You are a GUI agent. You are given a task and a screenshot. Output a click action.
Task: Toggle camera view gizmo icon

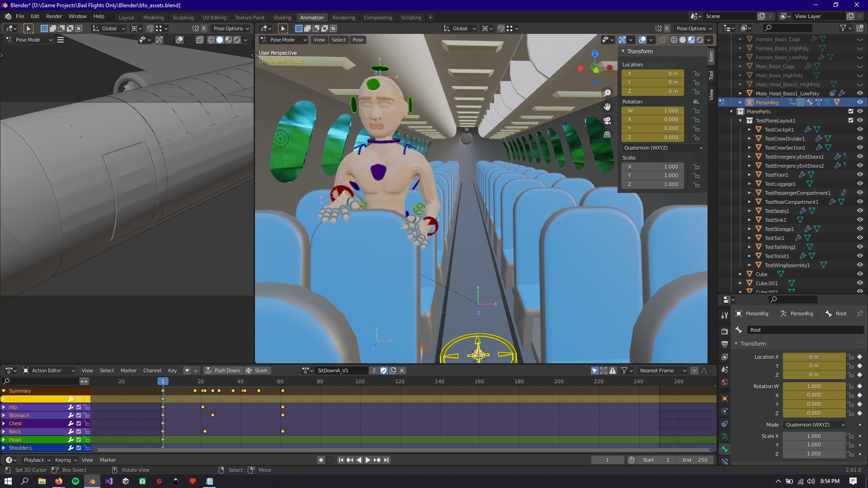[x=607, y=121]
